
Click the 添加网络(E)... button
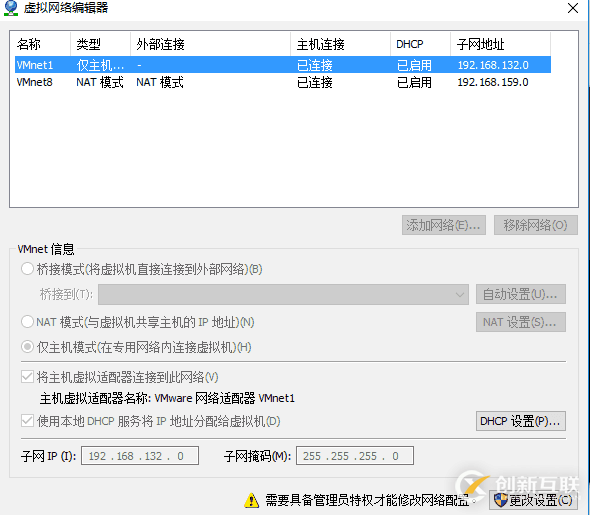tap(444, 225)
